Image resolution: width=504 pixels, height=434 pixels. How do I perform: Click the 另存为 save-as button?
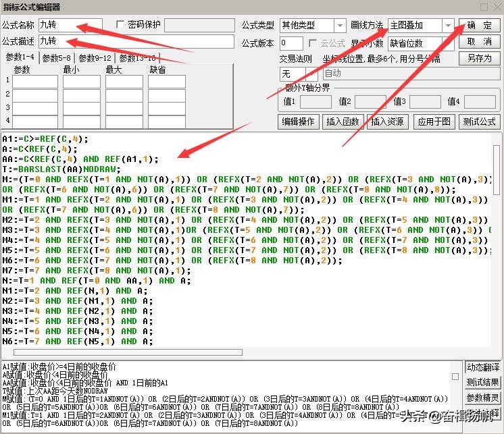pyautogui.click(x=479, y=59)
